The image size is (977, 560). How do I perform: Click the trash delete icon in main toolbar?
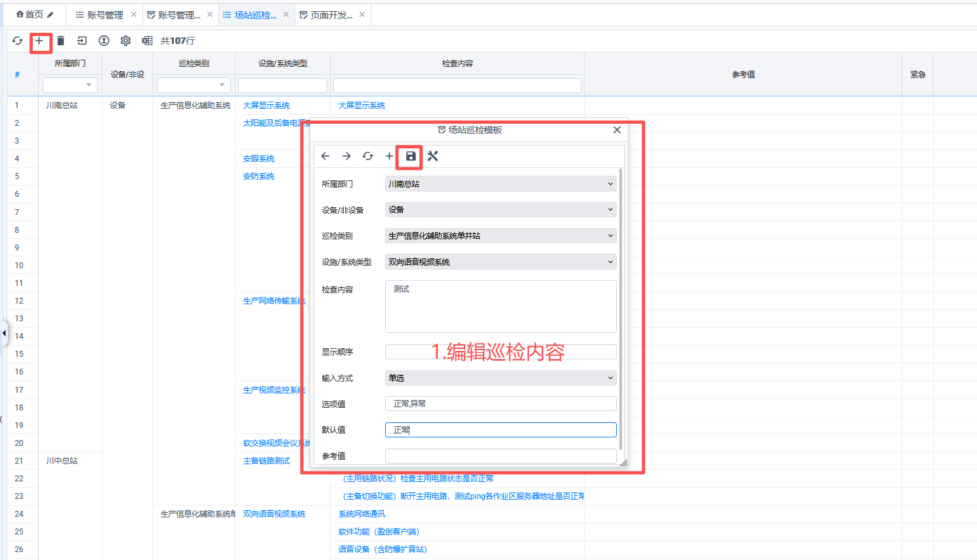(x=60, y=41)
